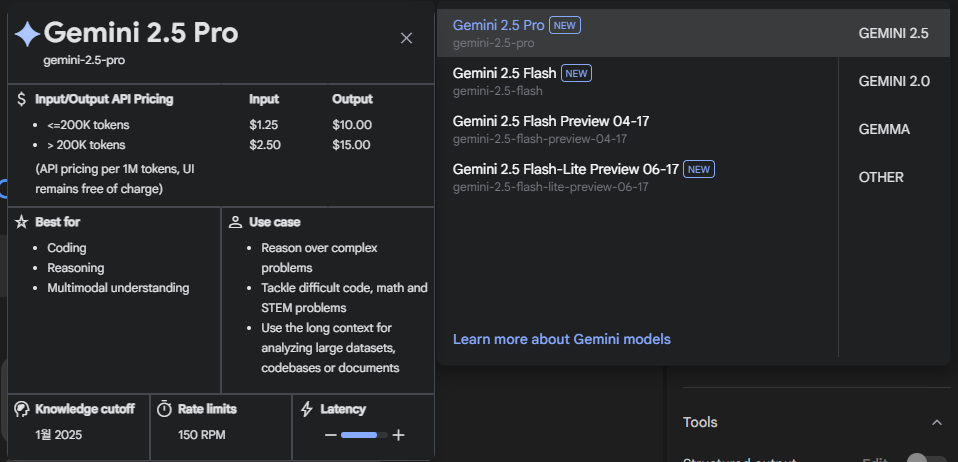This screenshot has width=958, height=462.
Task: Click the gemini-2.5-flash-preview-04-17 model ID
Action: click(540, 139)
